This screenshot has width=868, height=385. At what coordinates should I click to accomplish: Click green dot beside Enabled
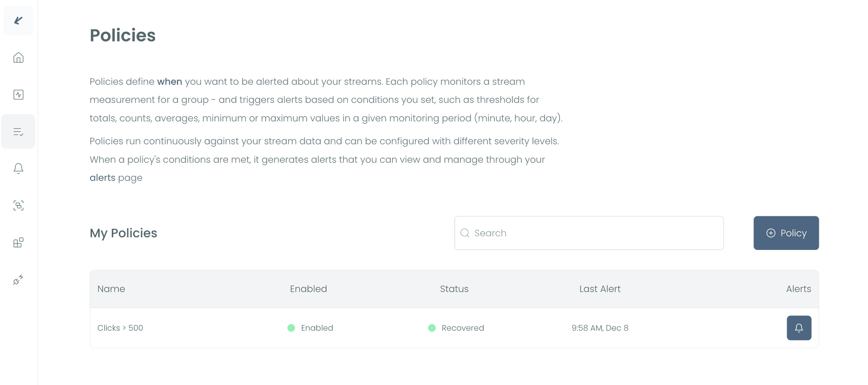291,328
